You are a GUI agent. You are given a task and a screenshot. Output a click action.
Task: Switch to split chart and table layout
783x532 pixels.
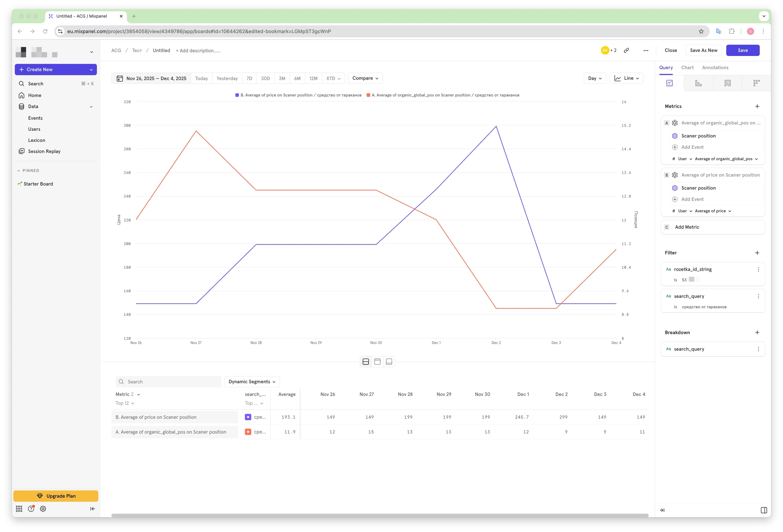point(366,362)
